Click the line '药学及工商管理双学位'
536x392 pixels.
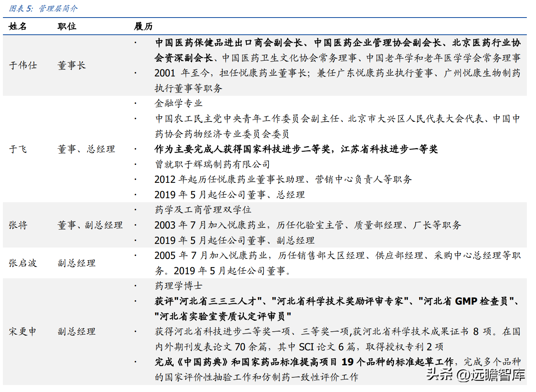coord(203,210)
